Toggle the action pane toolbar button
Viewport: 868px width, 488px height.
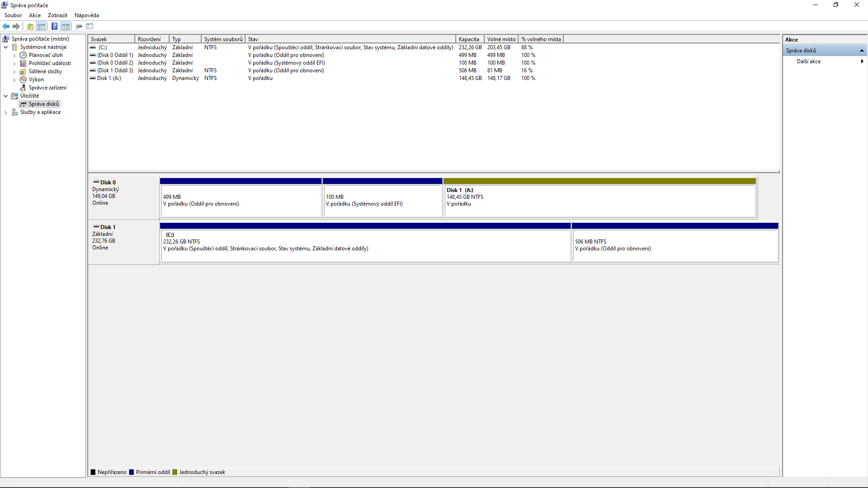click(66, 26)
